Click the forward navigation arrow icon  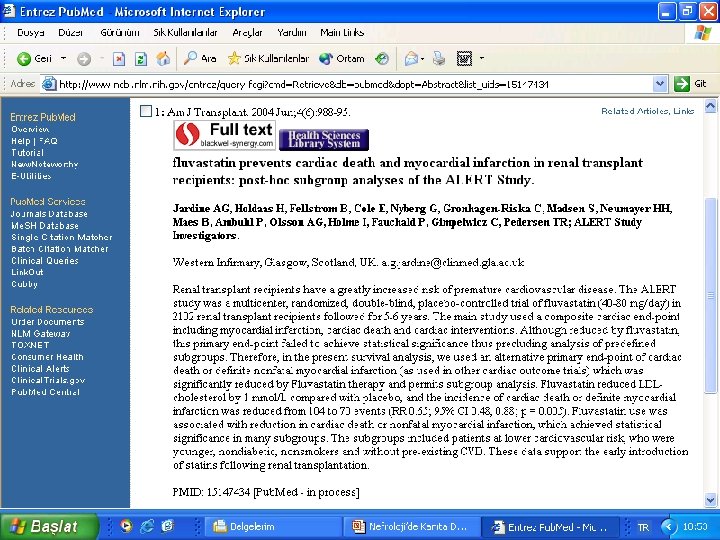pyautogui.click(x=84, y=59)
